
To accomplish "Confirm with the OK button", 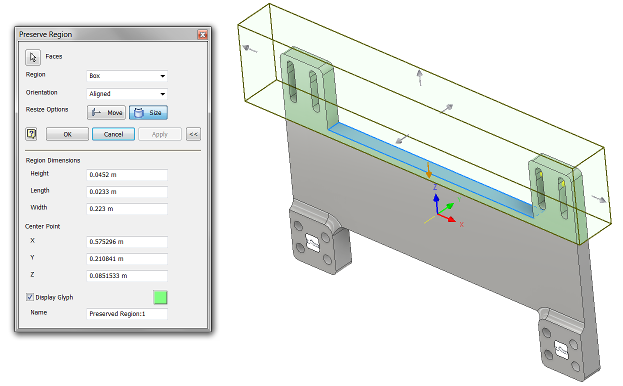I will click(x=67, y=134).
